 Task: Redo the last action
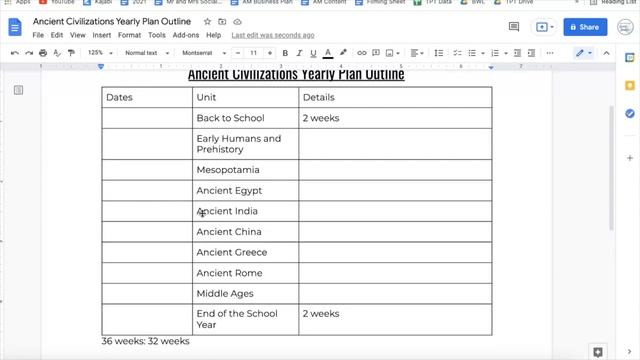(x=29, y=53)
